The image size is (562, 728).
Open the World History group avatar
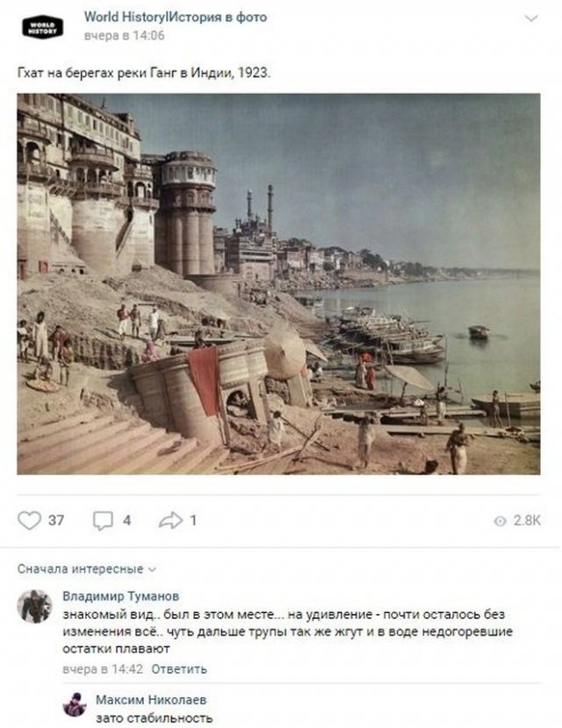(x=42, y=27)
